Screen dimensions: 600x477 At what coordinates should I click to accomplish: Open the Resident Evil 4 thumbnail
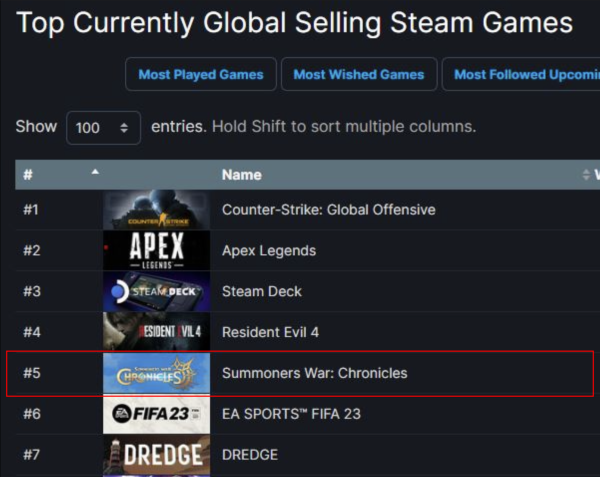point(156,332)
